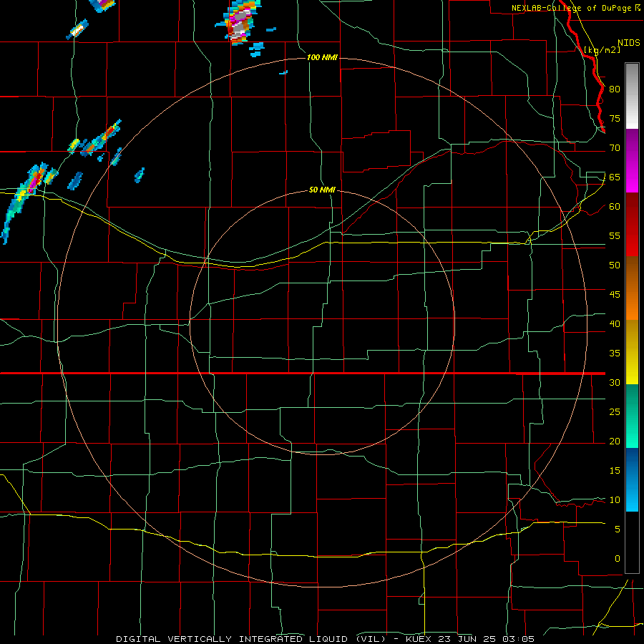Click the 75 value on the color scale
The image size is (644, 644).
pyautogui.click(x=615, y=118)
